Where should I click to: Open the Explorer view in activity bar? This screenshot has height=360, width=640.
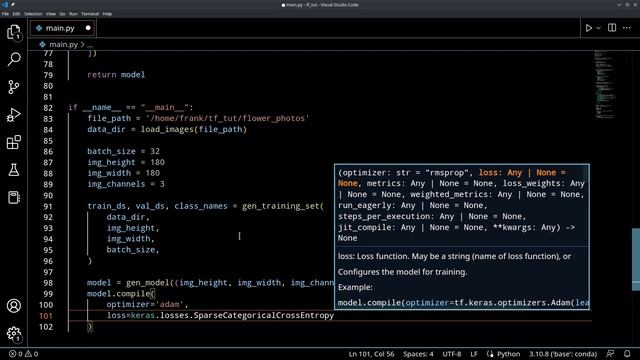14,32
